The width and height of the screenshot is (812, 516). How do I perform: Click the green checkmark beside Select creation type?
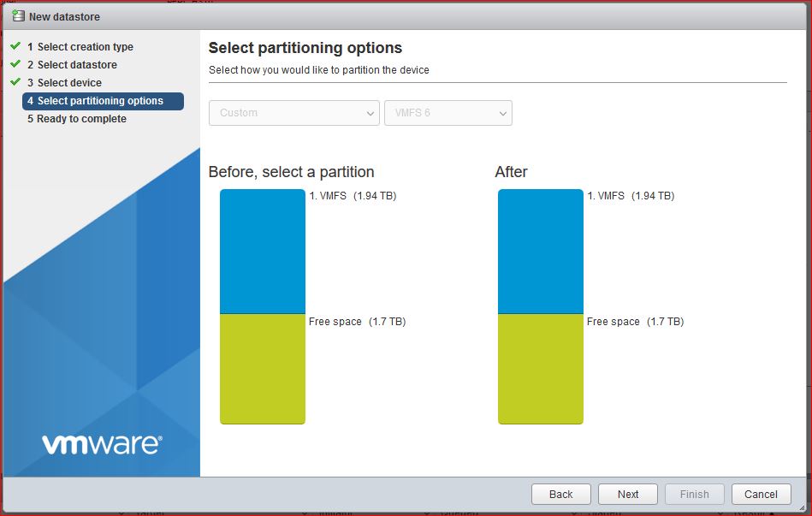pyautogui.click(x=15, y=46)
